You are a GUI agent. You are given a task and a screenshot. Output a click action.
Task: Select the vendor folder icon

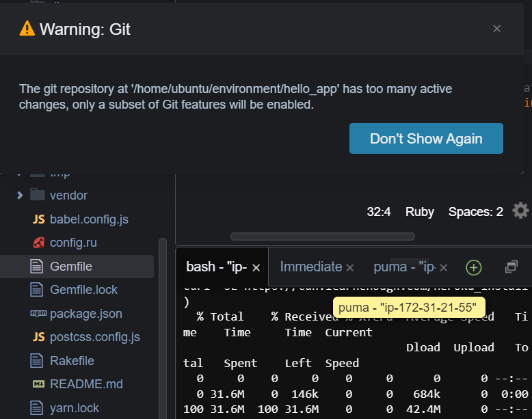point(38,195)
